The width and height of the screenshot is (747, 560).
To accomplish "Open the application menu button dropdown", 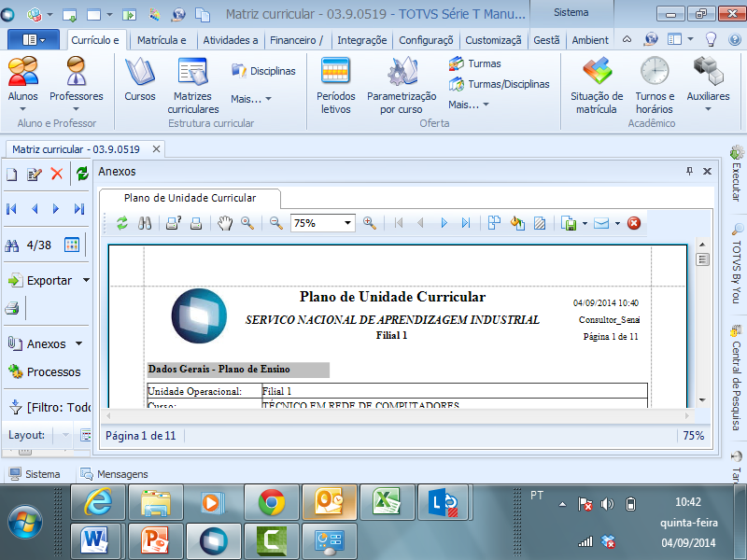I will click(x=34, y=40).
